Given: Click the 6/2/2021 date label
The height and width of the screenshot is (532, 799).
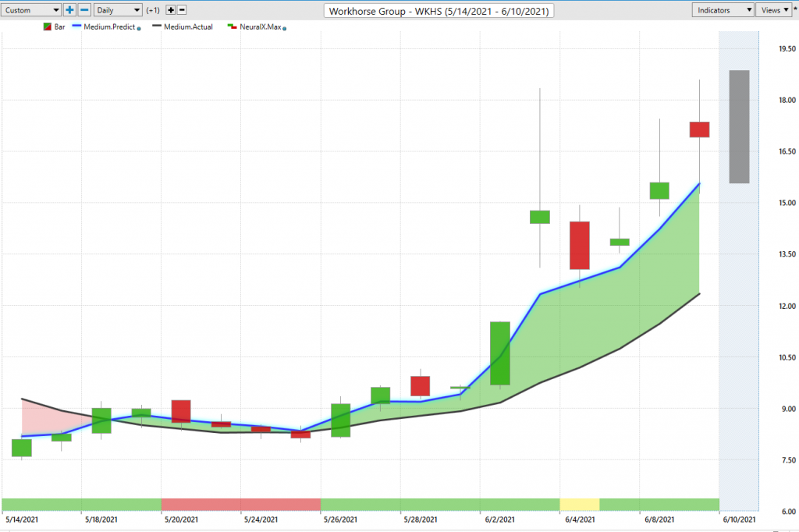Looking at the screenshot, I should tap(500, 520).
